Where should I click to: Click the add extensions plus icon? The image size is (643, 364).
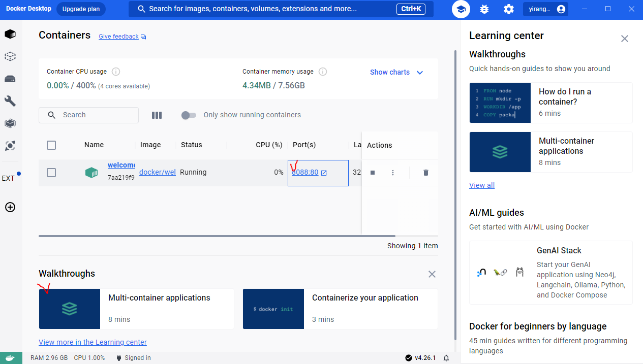(x=10, y=207)
